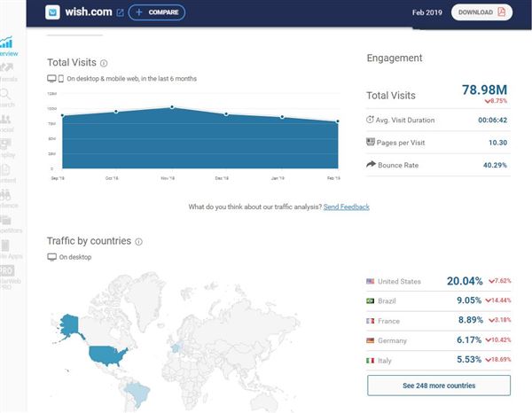Open the Display sidebar icon
This screenshot has width=532, height=413.
[7, 148]
